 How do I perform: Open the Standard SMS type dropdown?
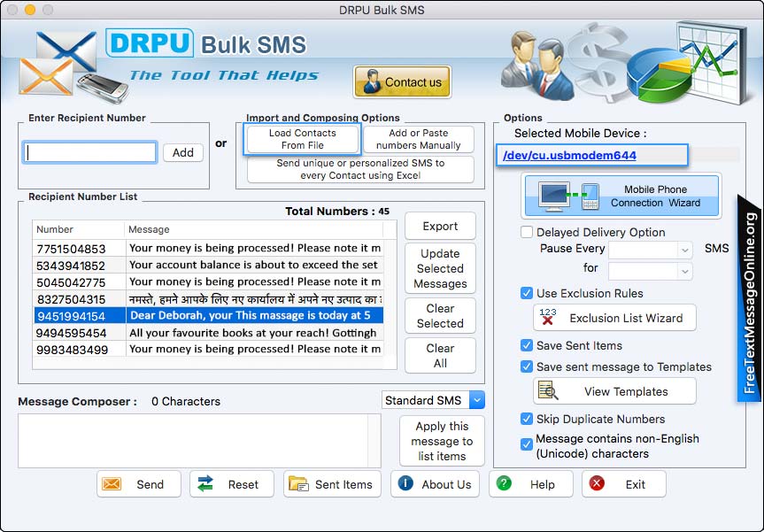click(x=433, y=400)
